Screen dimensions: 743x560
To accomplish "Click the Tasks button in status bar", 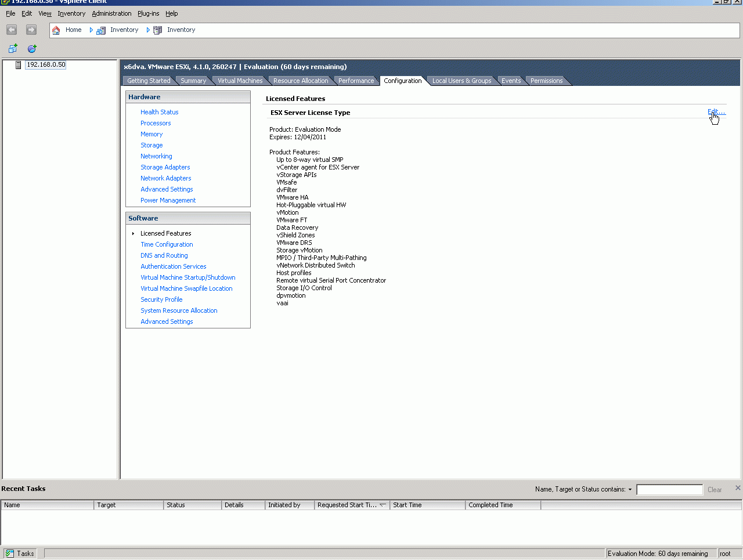I will 20,554.
